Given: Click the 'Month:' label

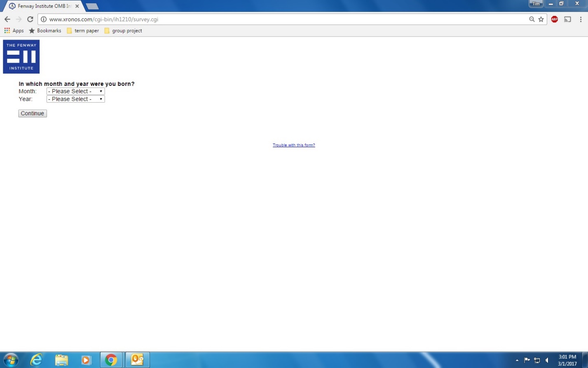Looking at the screenshot, I should [x=28, y=91].
